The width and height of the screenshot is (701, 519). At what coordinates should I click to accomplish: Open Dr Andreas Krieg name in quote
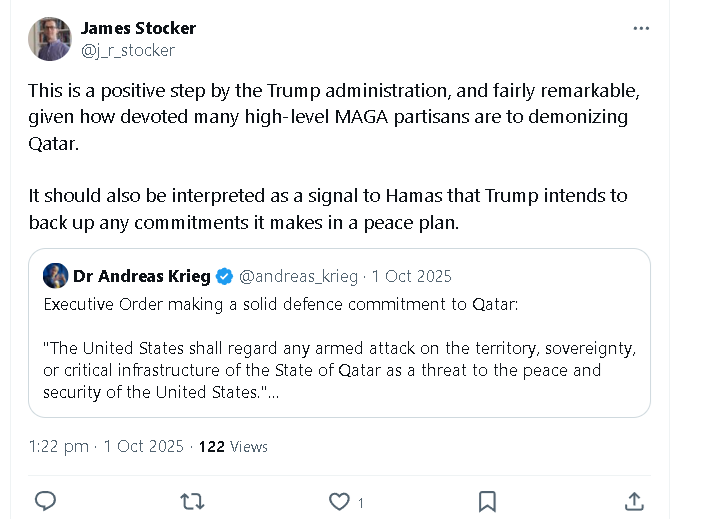click(x=142, y=276)
